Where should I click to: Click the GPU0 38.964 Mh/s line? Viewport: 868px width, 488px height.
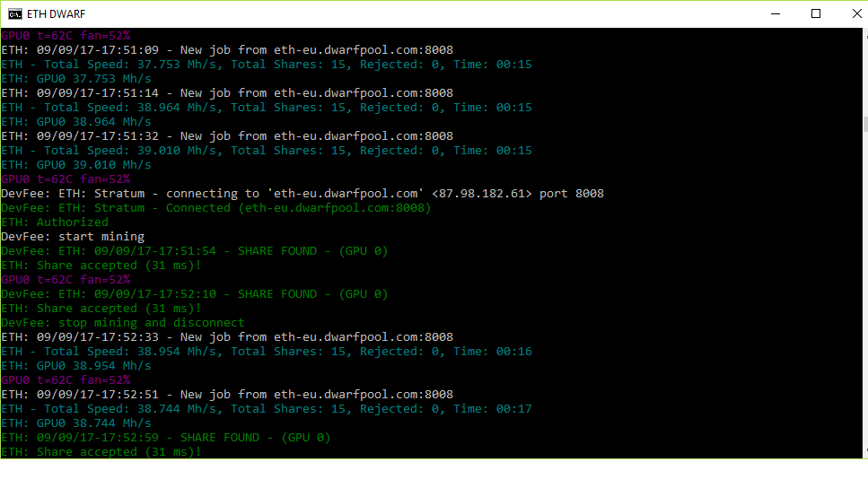pyautogui.click(x=75, y=122)
